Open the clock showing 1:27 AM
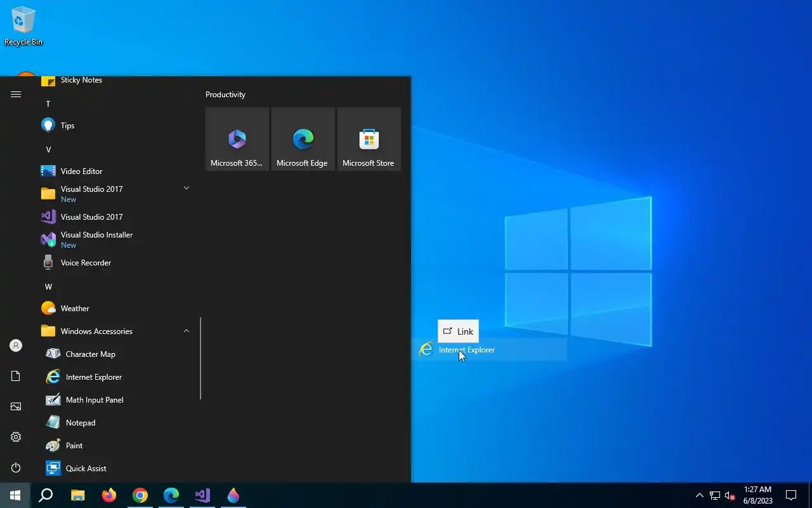Screen dimensions: 812x508 757,495
